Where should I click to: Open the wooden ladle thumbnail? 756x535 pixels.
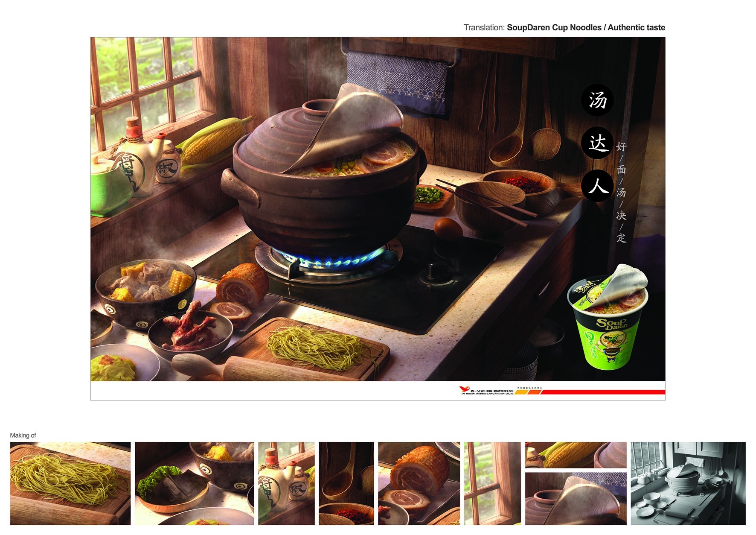coord(346,483)
